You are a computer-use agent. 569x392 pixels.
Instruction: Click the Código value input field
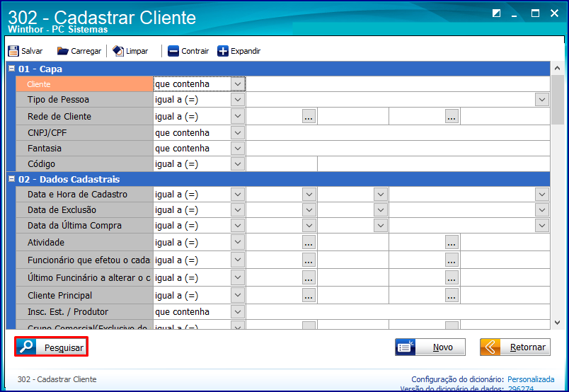[x=282, y=164]
